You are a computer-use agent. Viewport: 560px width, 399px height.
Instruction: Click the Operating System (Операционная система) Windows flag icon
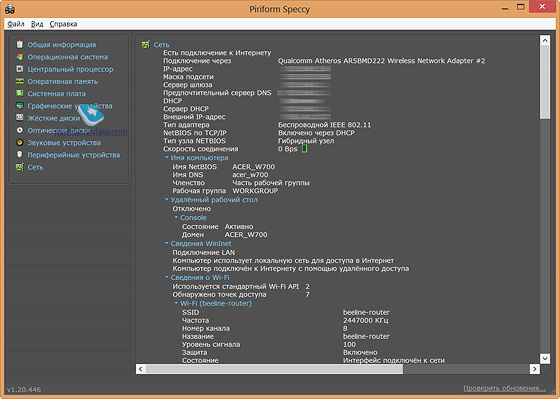pyautogui.click(x=20, y=57)
